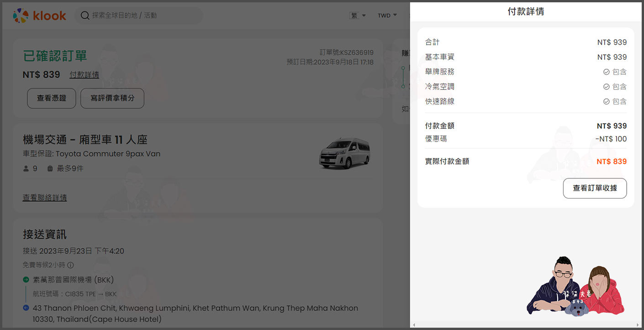Screen dimensions: 644x330
Task: Click the left arrow of the horizontal scrollbar
Action: click(x=413, y=325)
